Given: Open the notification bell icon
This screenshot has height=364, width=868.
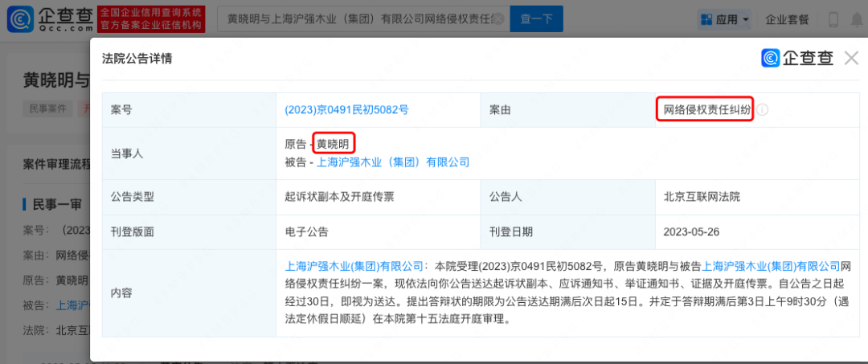Looking at the screenshot, I should coord(858,20).
